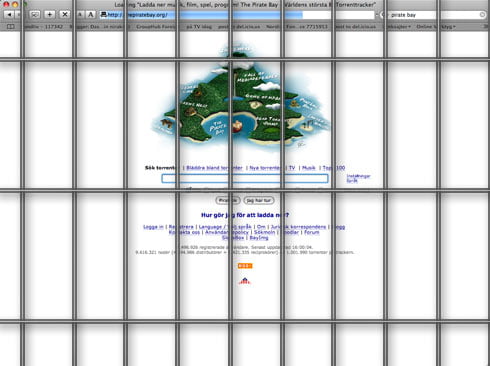Click into the torrent search box
490x366 pixels.
[x=245, y=178]
